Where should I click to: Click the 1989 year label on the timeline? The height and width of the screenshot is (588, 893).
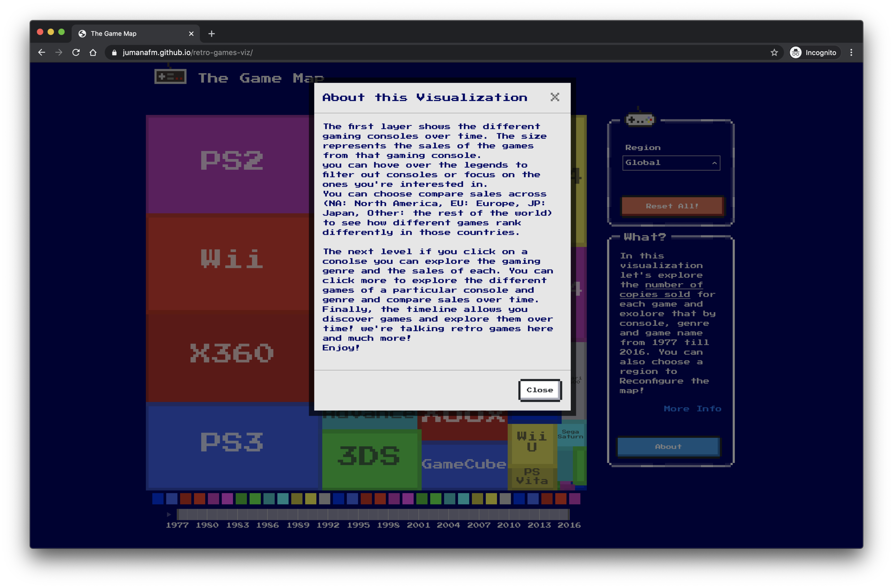click(298, 525)
